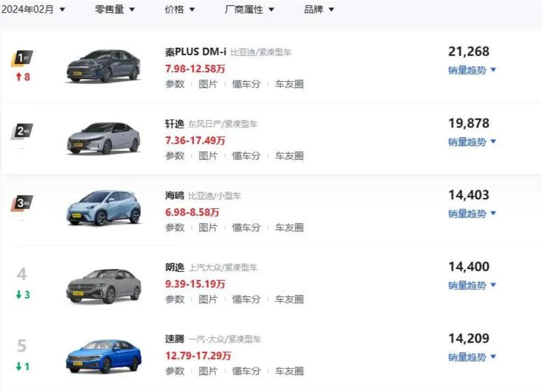Open 懂车分 for 朗逸
542x392 pixels.
click(245, 299)
